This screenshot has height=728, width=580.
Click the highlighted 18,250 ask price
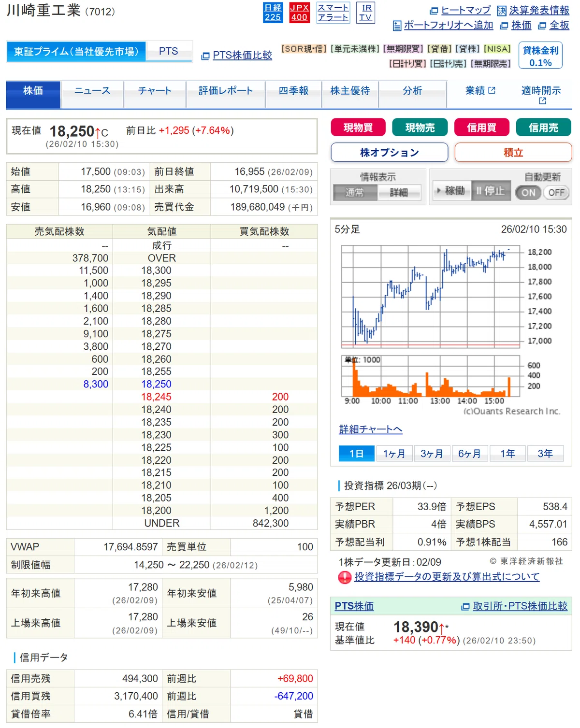pos(157,384)
